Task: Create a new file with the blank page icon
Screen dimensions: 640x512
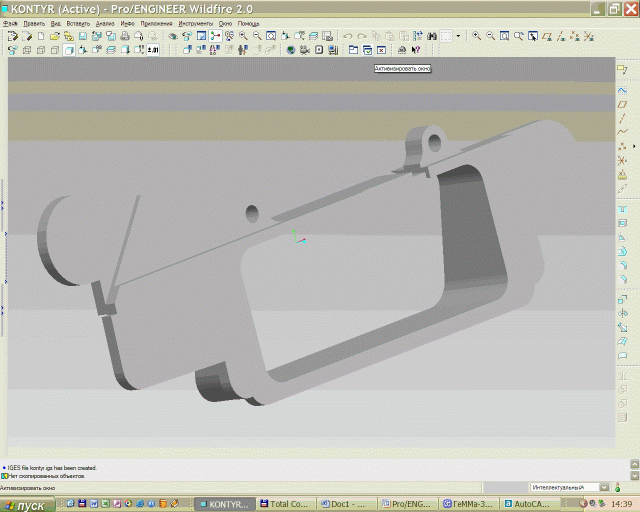Action: 41,36
